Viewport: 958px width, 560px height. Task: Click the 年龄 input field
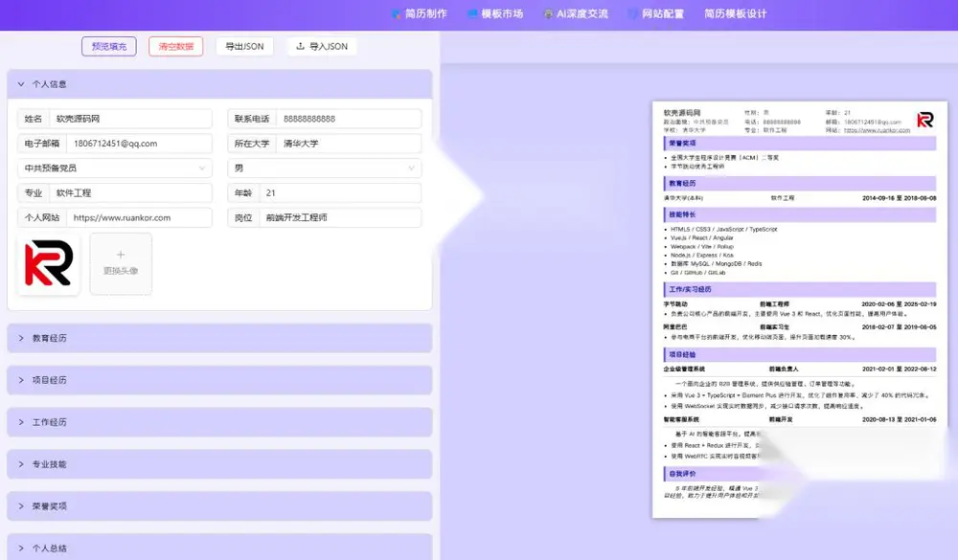click(340, 193)
